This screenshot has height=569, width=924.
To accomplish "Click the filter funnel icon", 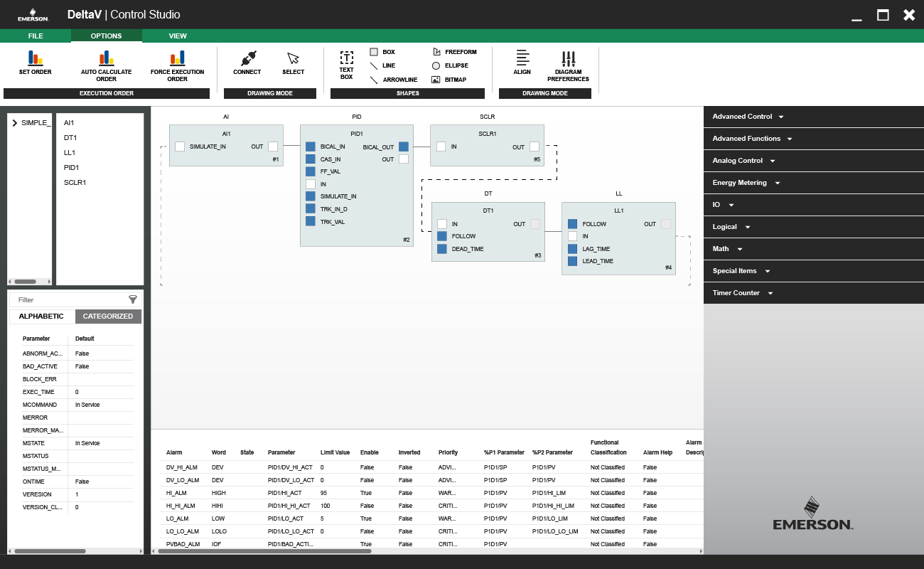I will click(x=132, y=299).
